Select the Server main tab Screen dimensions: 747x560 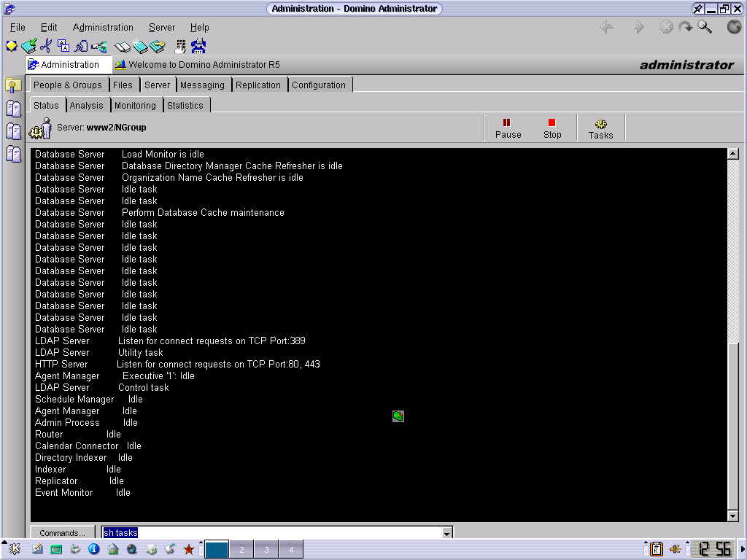158,85
